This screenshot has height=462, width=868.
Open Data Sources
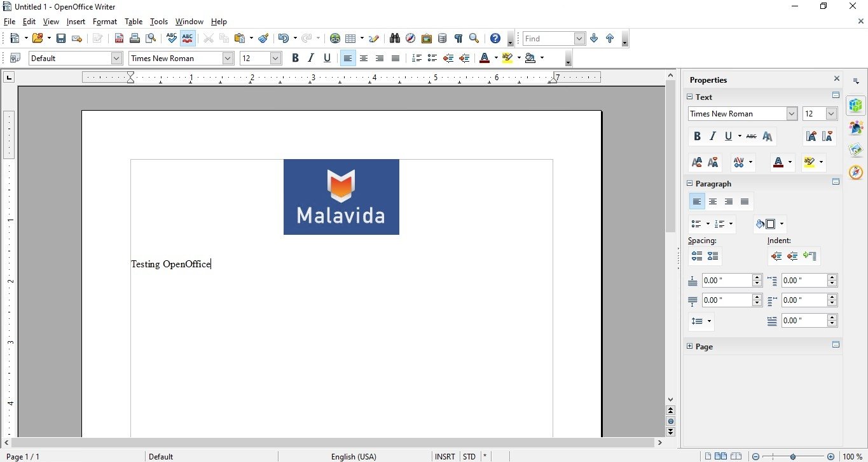point(443,38)
